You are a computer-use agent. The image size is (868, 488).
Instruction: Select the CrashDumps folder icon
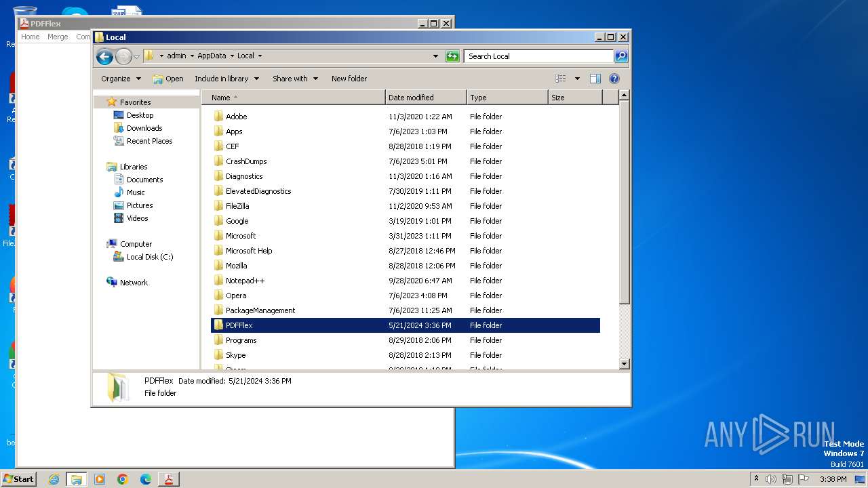tap(218, 161)
